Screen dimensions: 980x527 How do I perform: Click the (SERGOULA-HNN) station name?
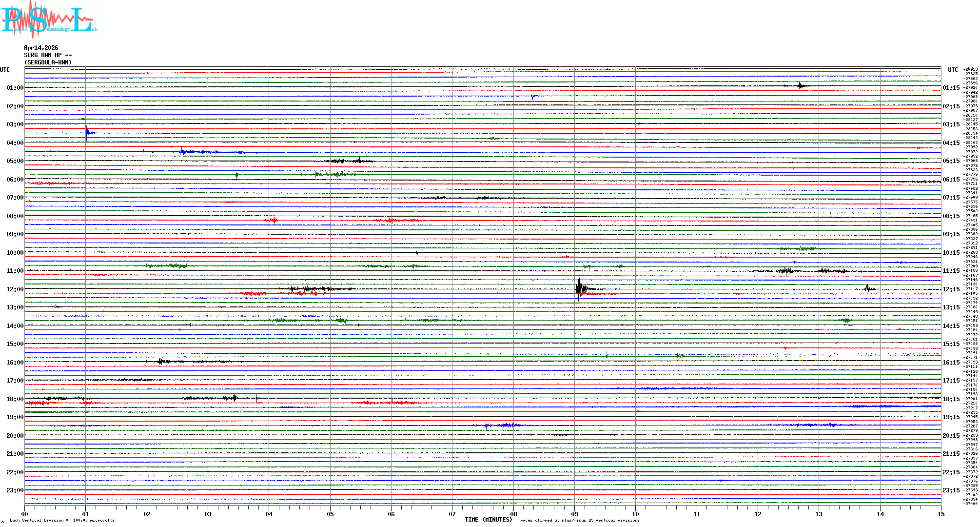point(48,62)
